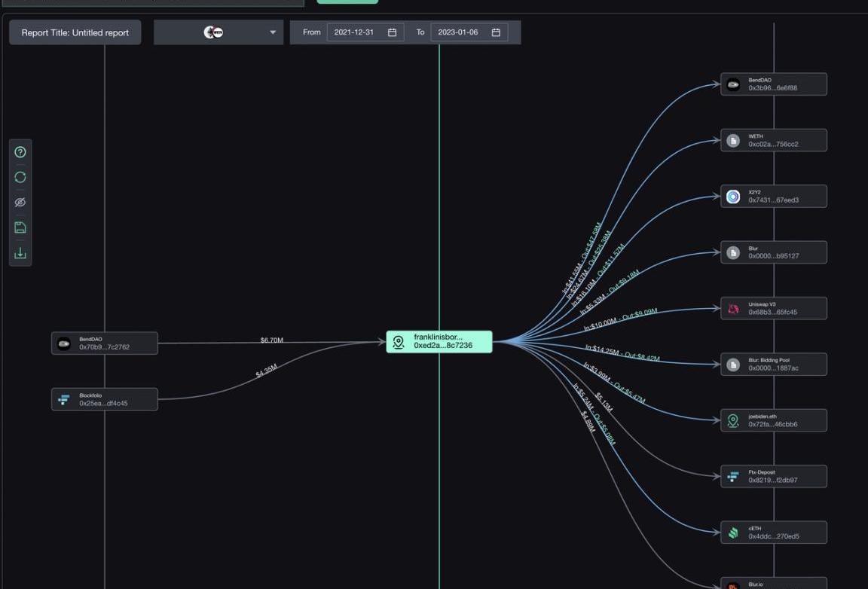Image resolution: width=868 pixels, height=589 pixels.
Task: Click the download export icon
Action: tap(20, 253)
